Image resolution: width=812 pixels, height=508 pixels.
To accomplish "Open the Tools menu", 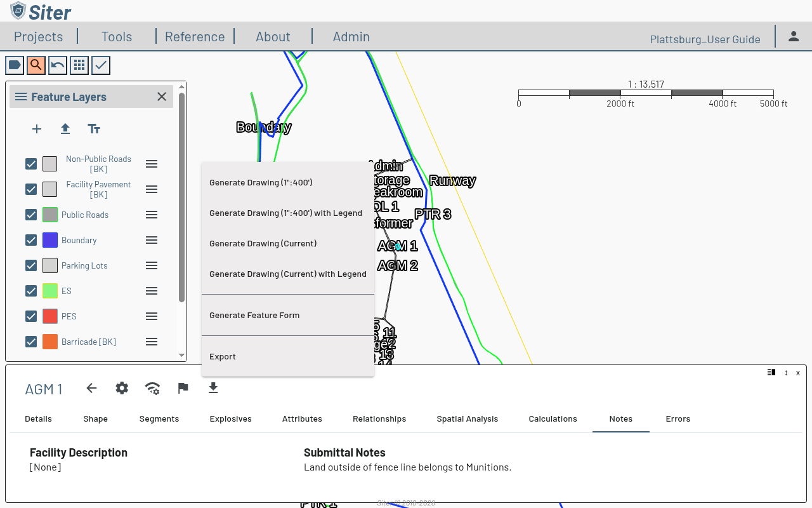I will point(117,36).
